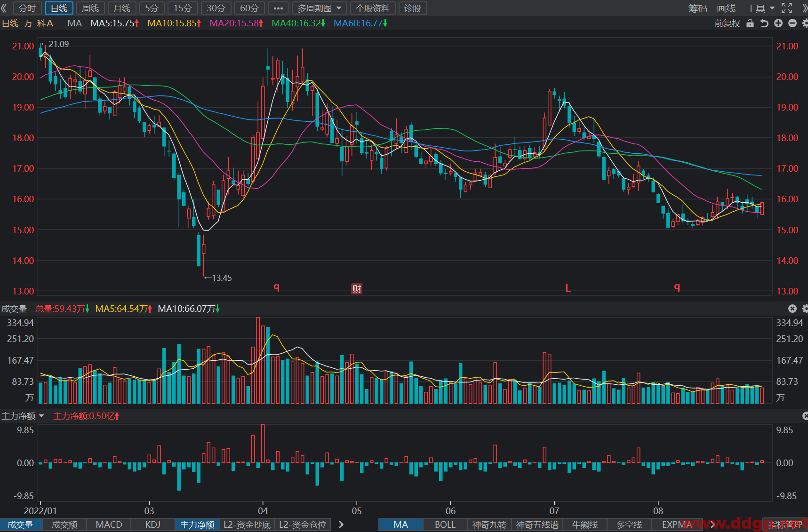Select the MACD indicator tab
Image resolution: width=808 pixels, height=532 pixels.
(x=109, y=524)
